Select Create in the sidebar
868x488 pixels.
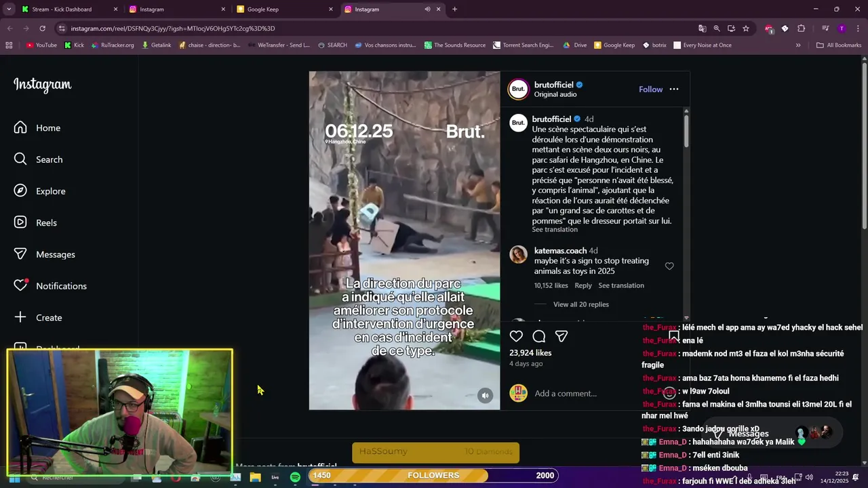[39, 317]
